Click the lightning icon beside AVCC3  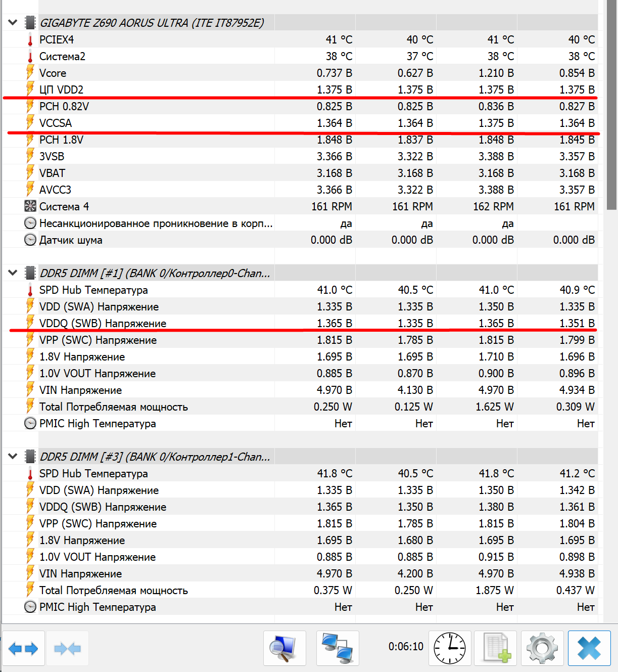point(30,190)
